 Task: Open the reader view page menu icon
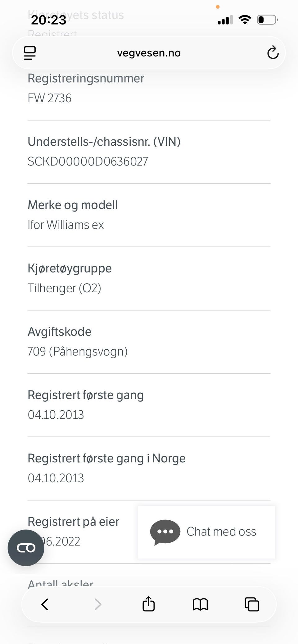click(30, 53)
